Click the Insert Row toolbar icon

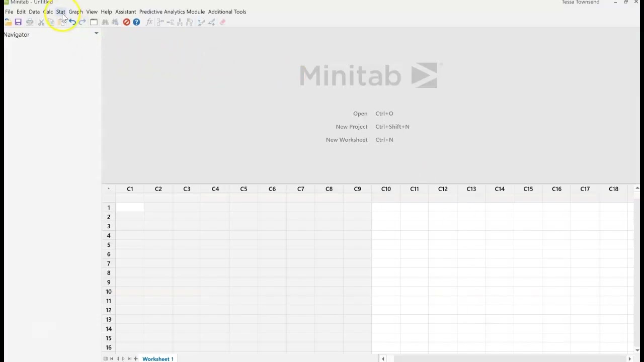(x=170, y=22)
